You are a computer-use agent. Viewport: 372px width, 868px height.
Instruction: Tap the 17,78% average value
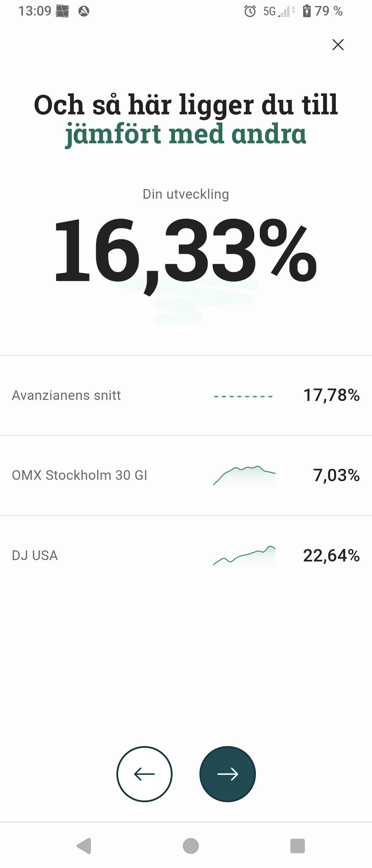pos(331,395)
